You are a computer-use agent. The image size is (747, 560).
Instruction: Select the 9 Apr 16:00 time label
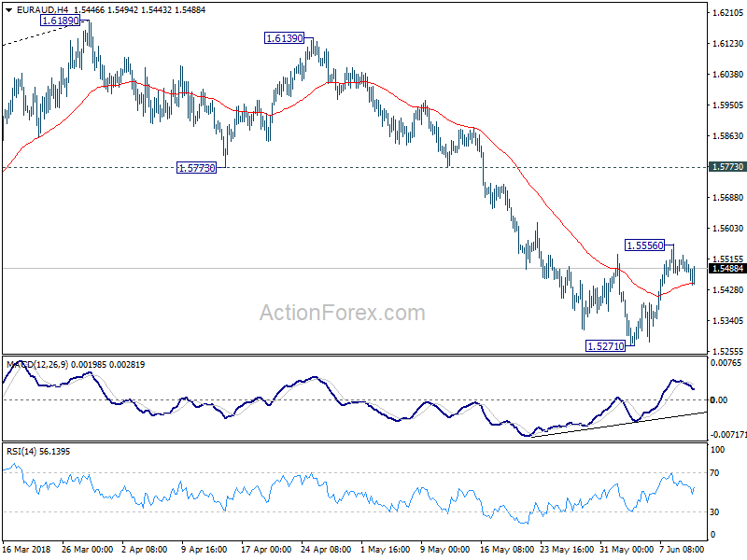(x=204, y=549)
